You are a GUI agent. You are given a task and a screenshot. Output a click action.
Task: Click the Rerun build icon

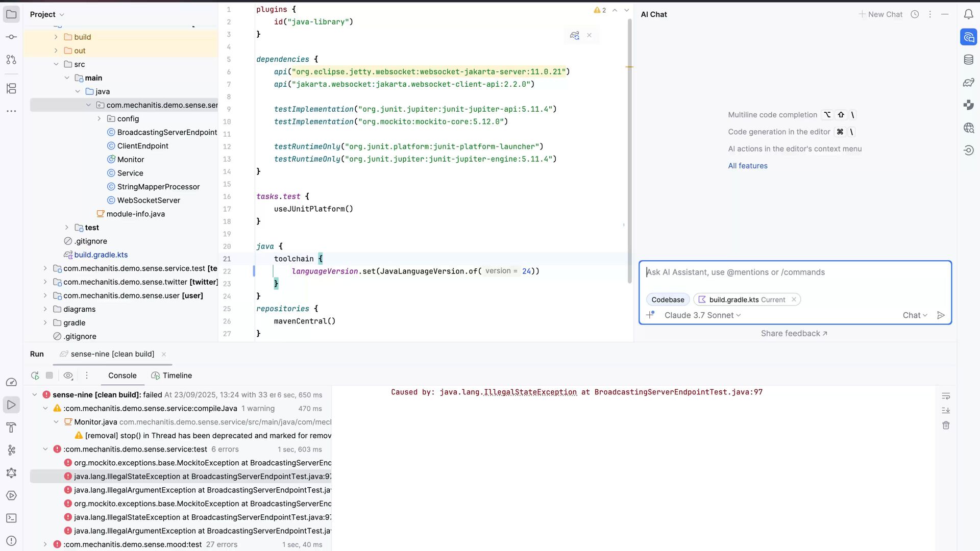click(x=35, y=375)
